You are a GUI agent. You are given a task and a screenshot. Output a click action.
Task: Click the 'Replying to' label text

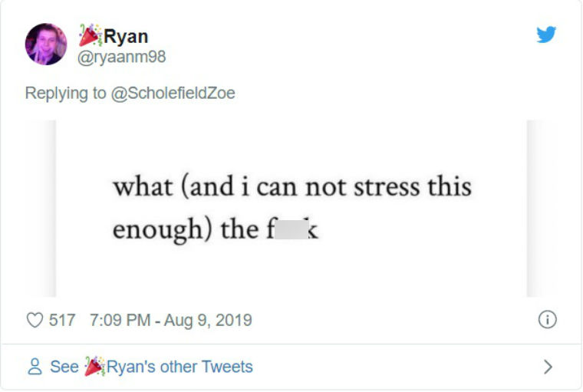point(65,93)
